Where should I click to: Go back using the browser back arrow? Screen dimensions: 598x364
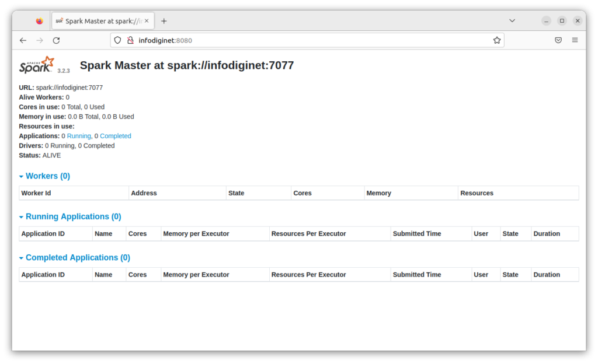point(23,40)
